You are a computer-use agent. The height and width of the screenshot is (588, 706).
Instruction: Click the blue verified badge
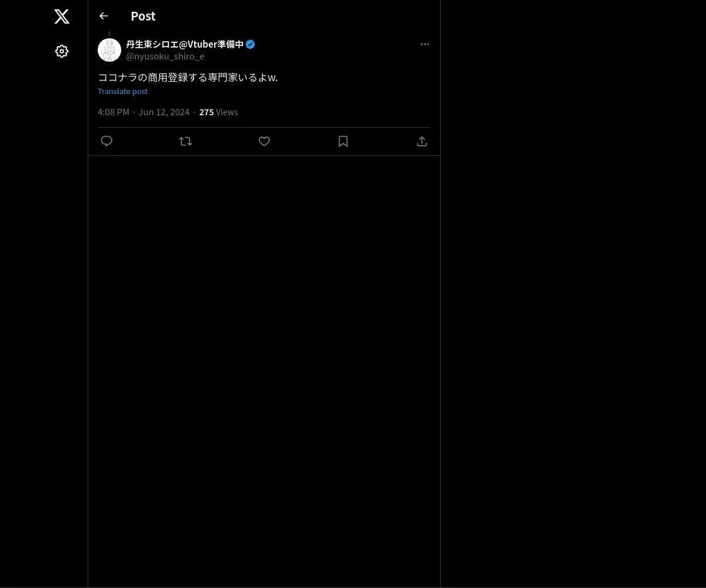coord(251,44)
